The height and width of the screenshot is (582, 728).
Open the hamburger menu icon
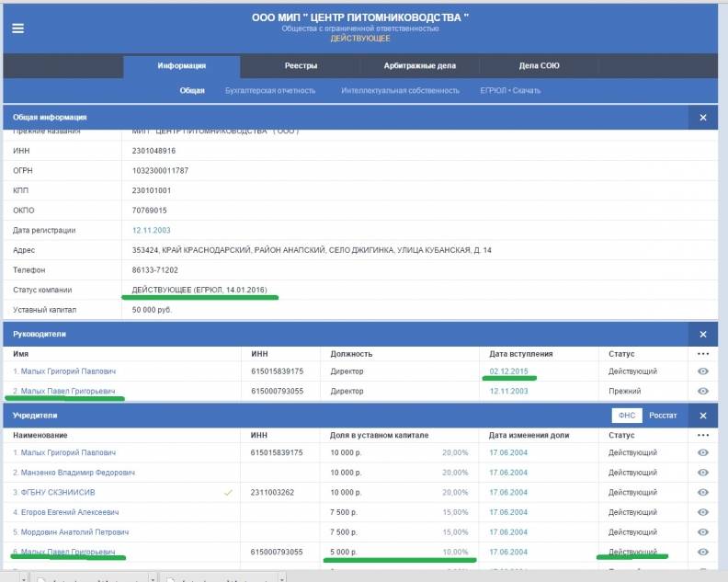17,29
